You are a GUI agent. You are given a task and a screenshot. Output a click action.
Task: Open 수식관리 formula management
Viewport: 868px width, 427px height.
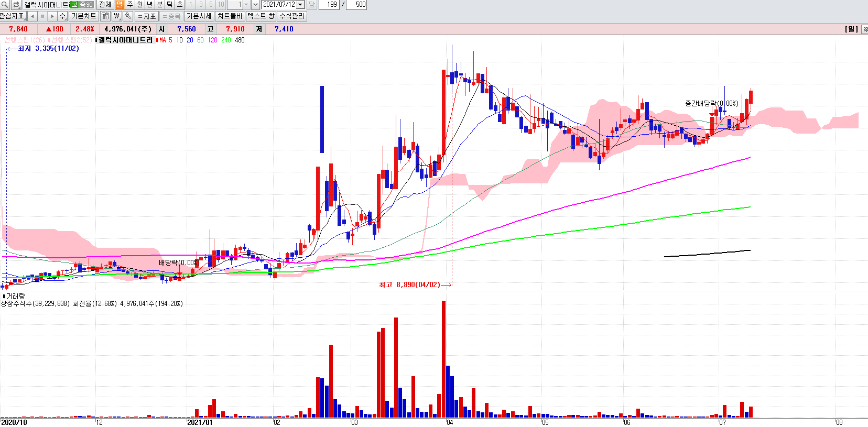pyautogui.click(x=291, y=16)
